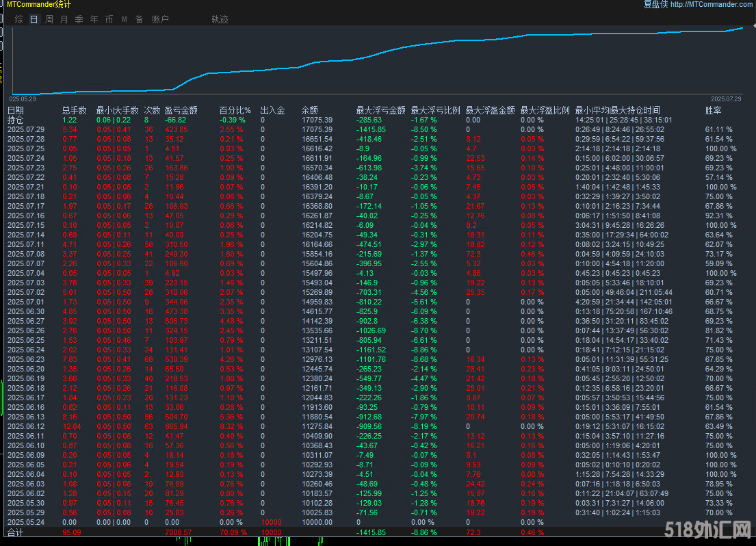Click the 持仓 open positions row
This screenshot has height=546, width=756.
click(x=15, y=120)
